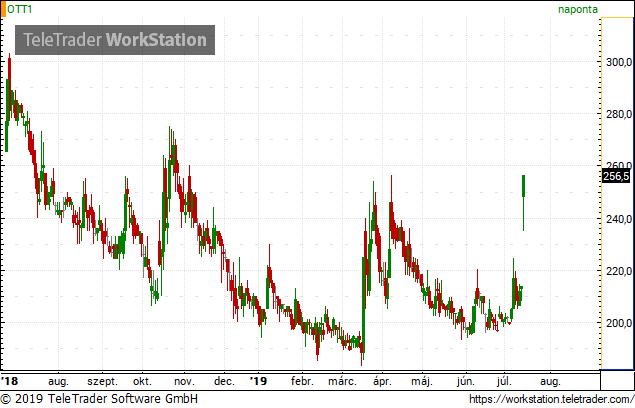Click the 240,0 price axis label
This screenshot has height=408, width=635.
(x=618, y=219)
